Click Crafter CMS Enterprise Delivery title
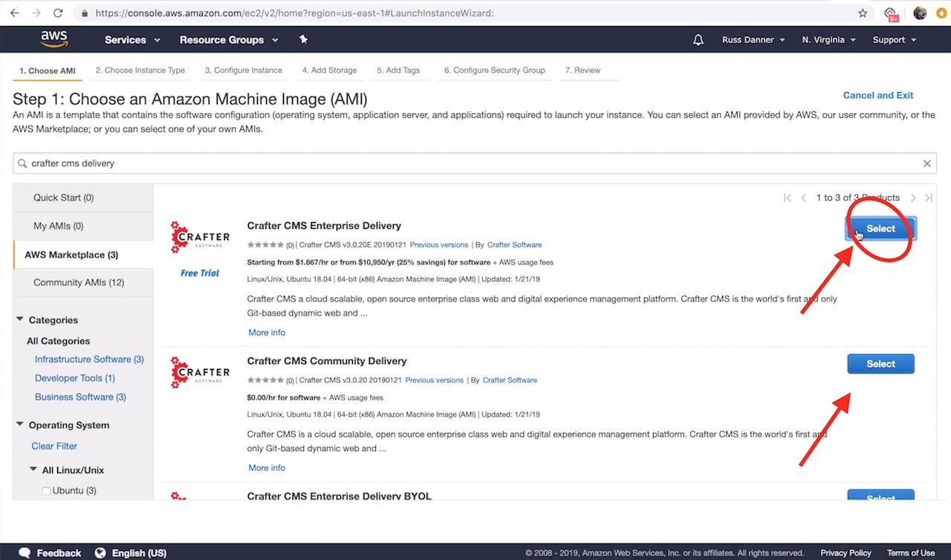This screenshot has height=560, width=951. (x=324, y=226)
